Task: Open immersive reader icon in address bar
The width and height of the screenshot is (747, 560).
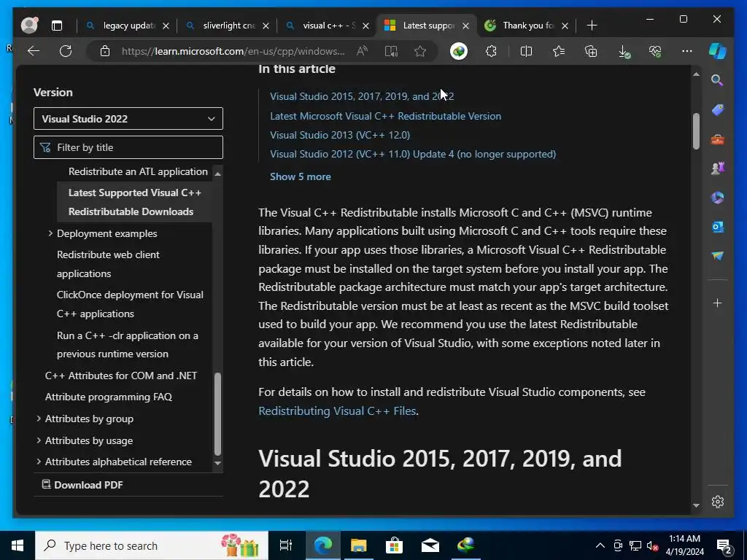Action: click(x=391, y=51)
